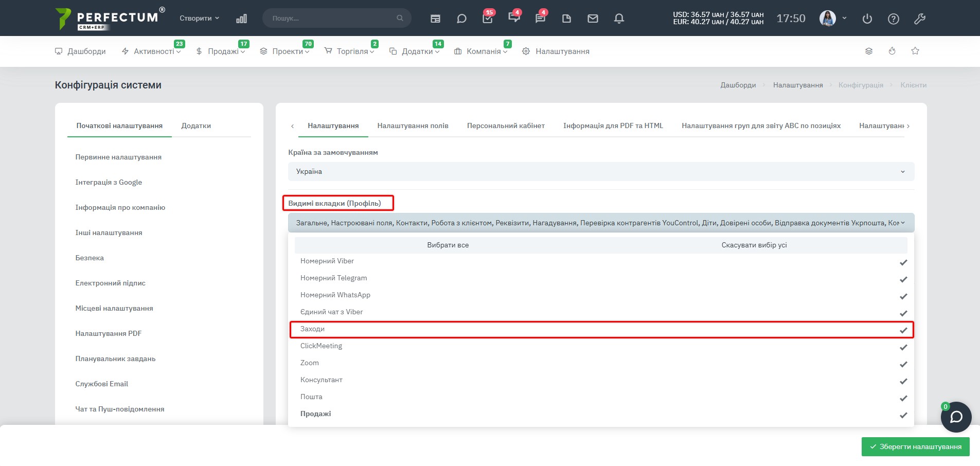Click the star favorites icon
This screenshot has height=466, width=980.
pyautogui.click(x=915, y=51)
